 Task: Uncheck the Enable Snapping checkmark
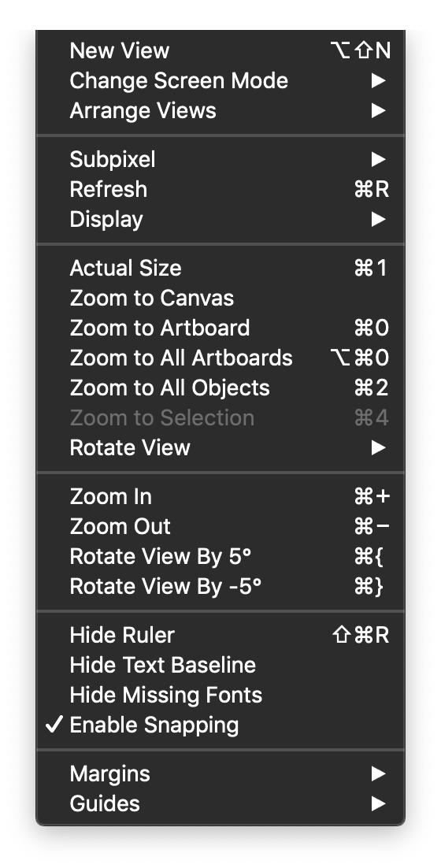[x=220, y=725]
